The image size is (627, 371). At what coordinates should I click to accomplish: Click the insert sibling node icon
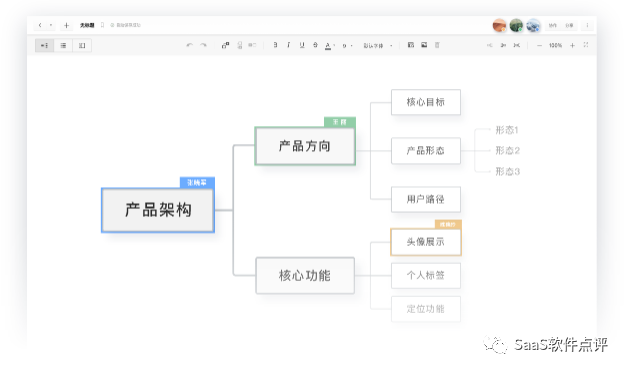(x=240, y=45)
